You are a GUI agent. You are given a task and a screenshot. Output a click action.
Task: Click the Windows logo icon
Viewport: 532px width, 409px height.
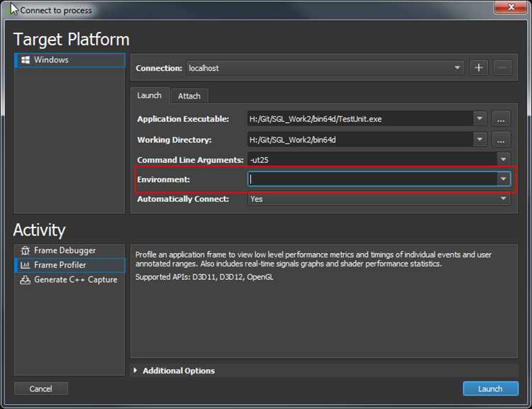pos(26,60)
